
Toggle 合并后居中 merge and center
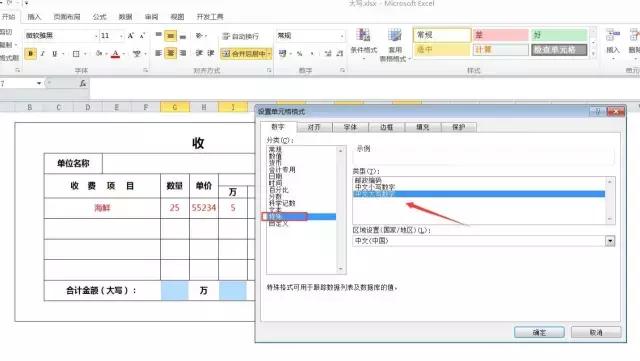(x=243, y=53)
